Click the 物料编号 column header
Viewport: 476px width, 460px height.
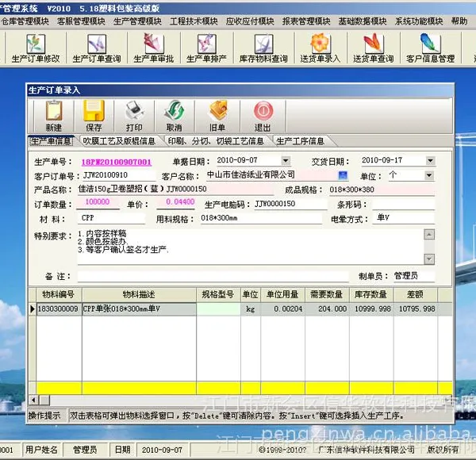tap(59, 294)
